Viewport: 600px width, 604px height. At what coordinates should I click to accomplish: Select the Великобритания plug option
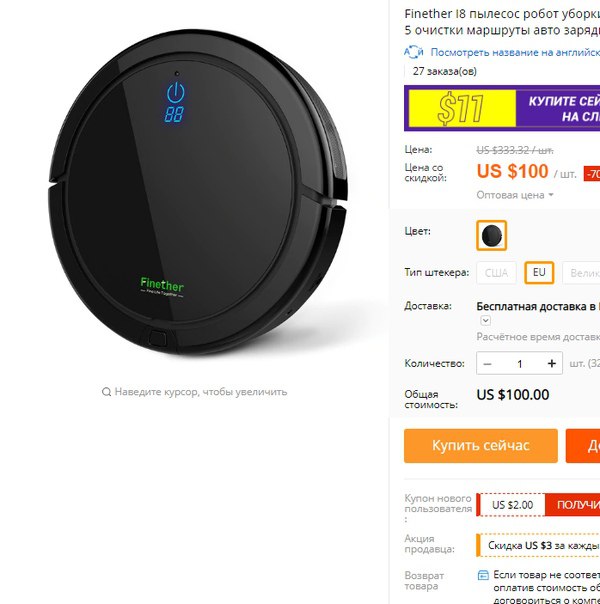(581, 273)
